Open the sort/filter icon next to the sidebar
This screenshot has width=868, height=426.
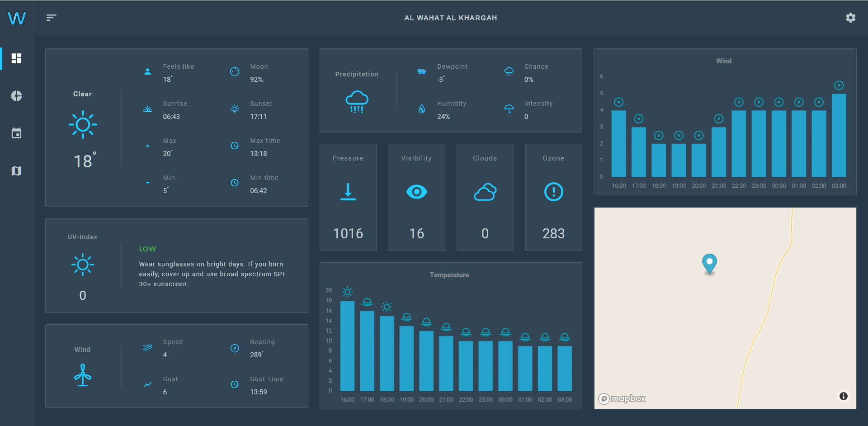point(51,17)
